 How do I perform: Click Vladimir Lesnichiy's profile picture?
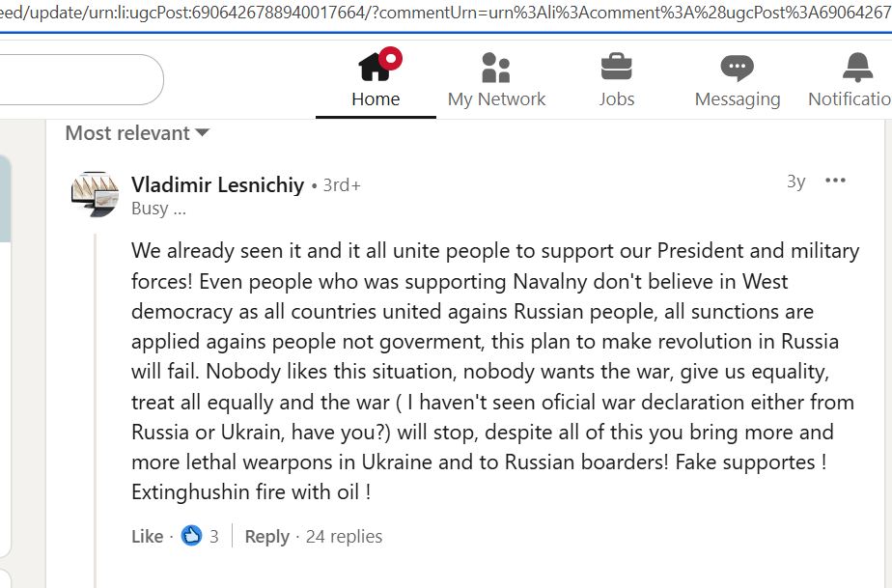pos(95,194)
